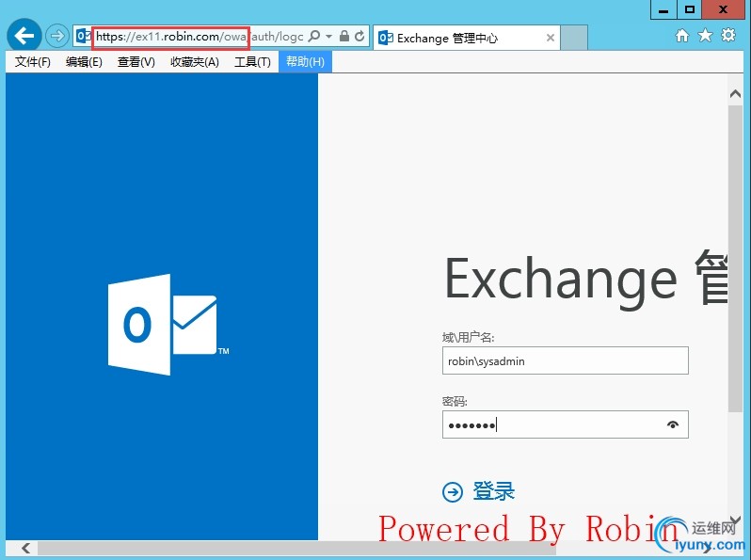
Task: Close the browser window
Action: (723, 9)
